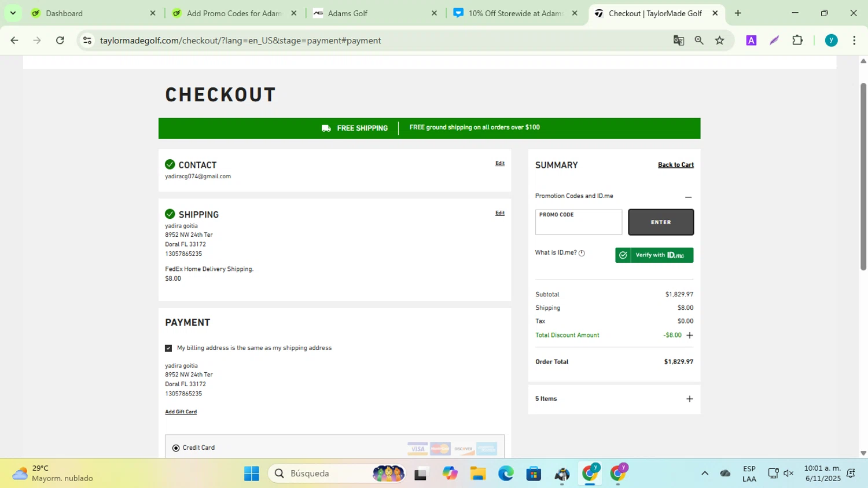Click the purple feather extension icon

774,41
